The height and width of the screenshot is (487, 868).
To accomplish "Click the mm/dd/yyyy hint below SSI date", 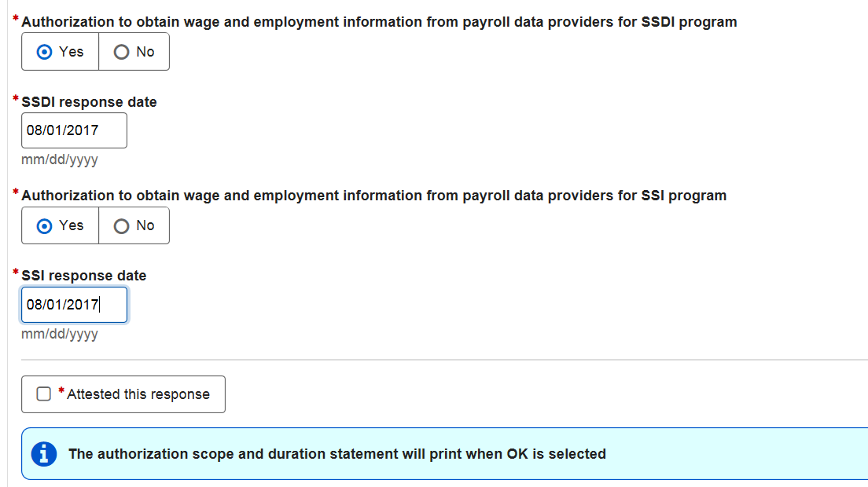I will click(x=60, y=335).
